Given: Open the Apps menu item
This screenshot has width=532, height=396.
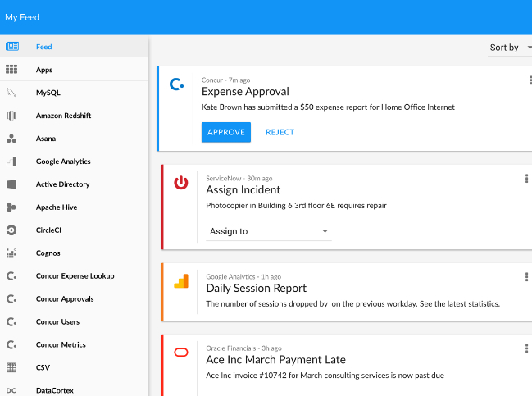Looking at the screenshot, I should 74,70.
